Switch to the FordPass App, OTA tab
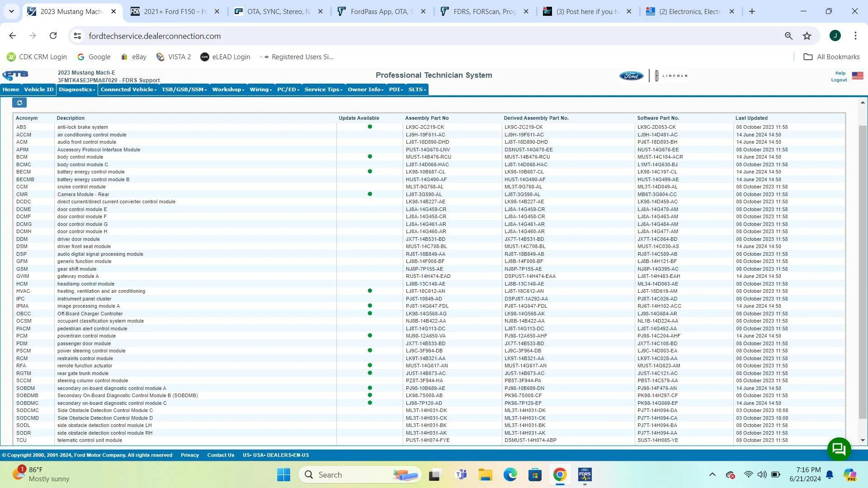 point(382,12)
